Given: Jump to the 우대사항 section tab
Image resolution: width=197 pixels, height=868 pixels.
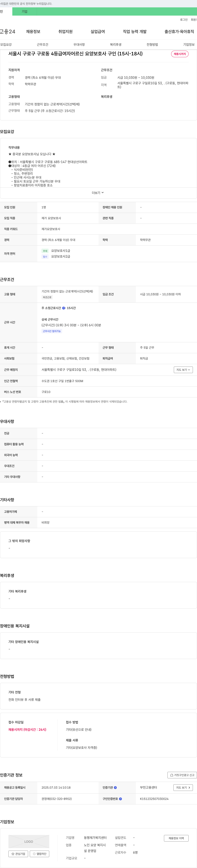Looking at the screenshot, I should (79, 45).
